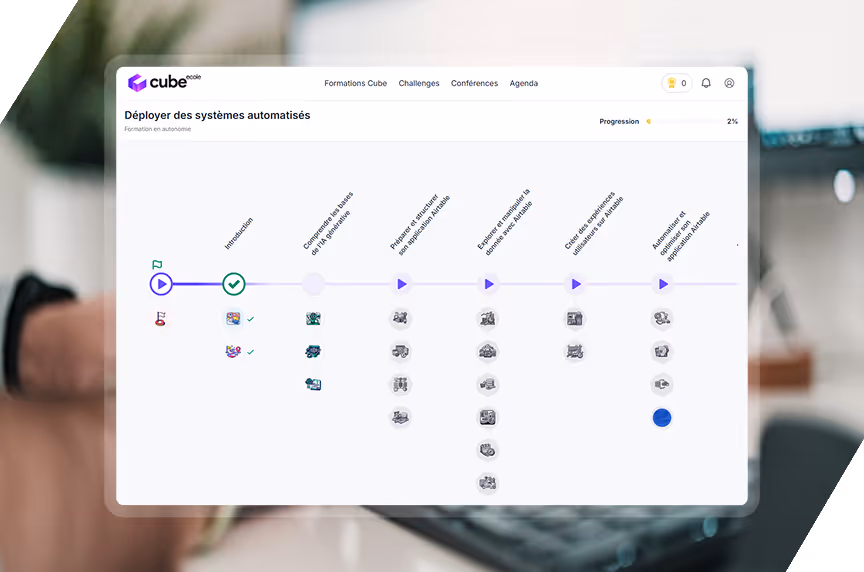Click Automatiser et optimiser son application label
The width and height of the screenshot is (864, 572).
tap(681, 235)
